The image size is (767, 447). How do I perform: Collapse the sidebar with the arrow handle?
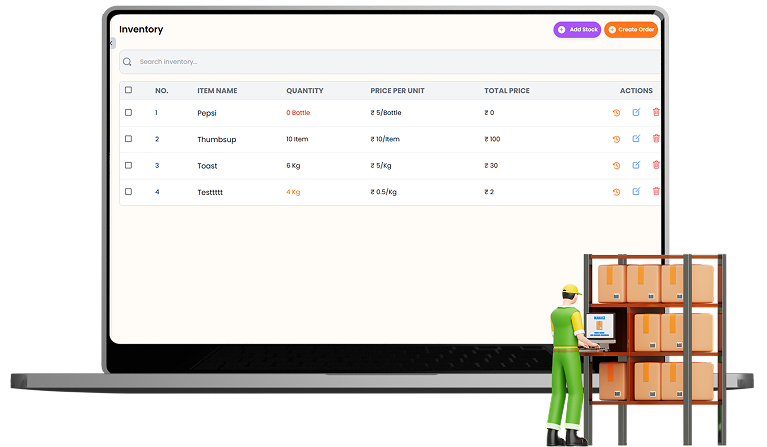tap(112, 43)
